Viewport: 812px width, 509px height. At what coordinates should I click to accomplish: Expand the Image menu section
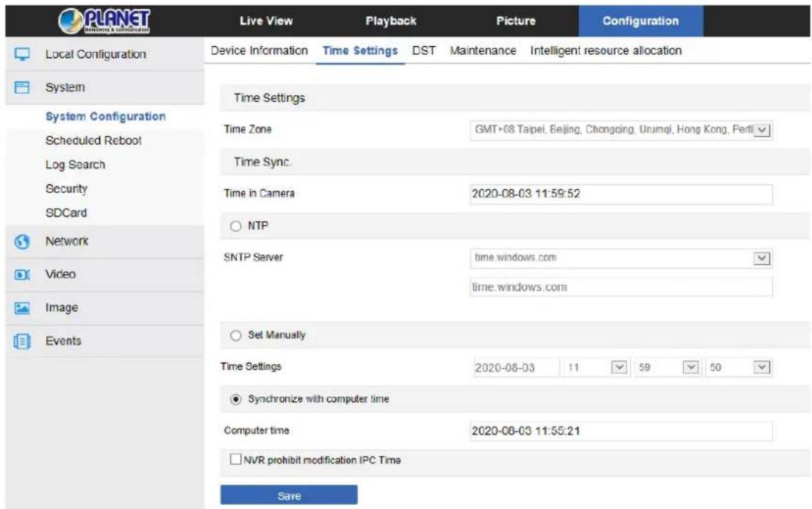(104, 308)
